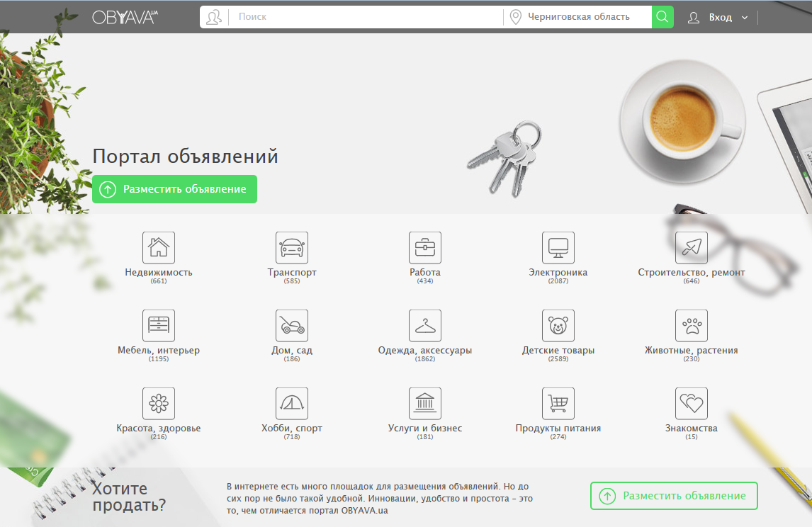Open the Транспорт car icon
This screenshot has height=527, width=812.
click(291, 247)
